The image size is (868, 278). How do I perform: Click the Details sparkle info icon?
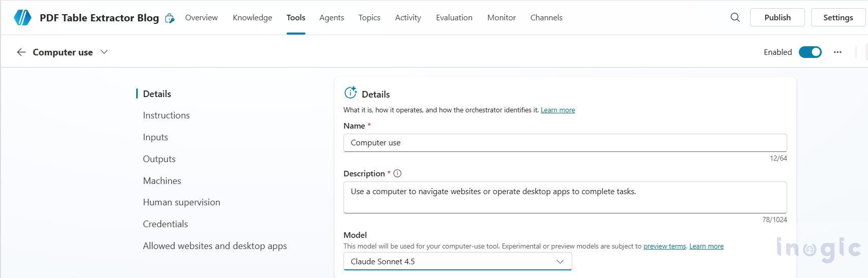click(x=351, y=92)
